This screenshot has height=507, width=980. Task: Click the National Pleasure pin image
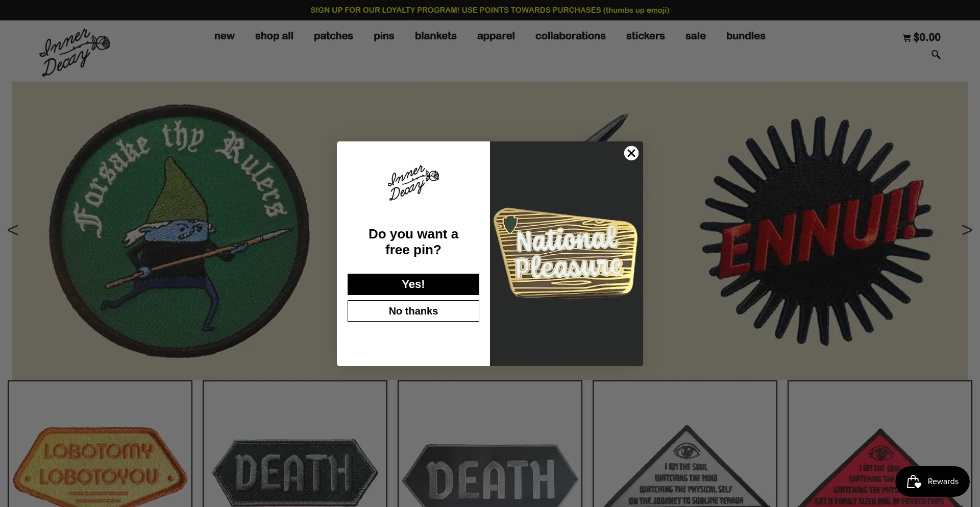(x=566, y=253)
